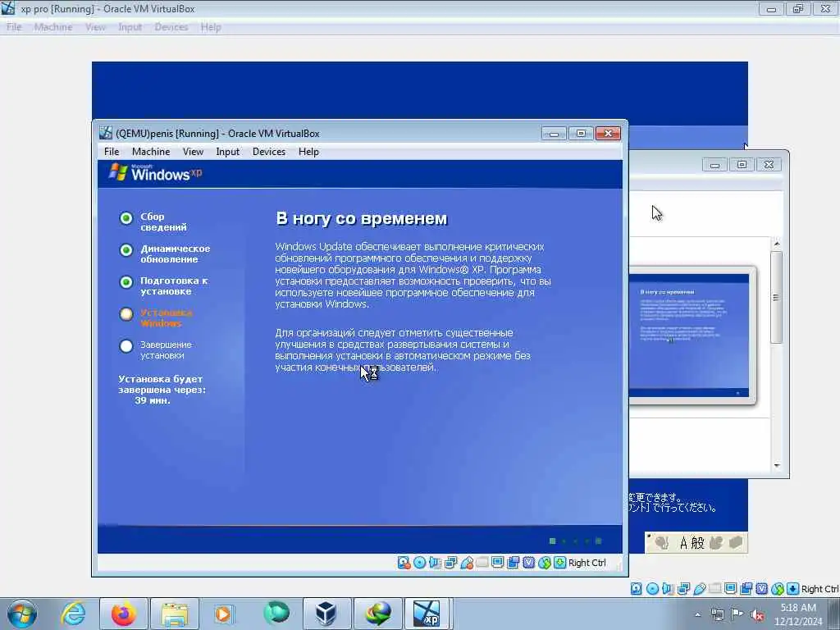Switch to the xp VM taskbar button

pos(427,614)
